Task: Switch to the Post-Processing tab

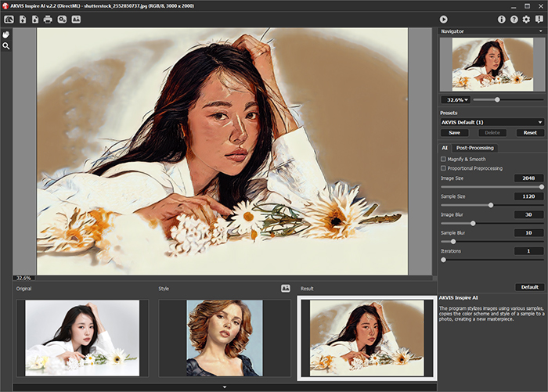Action: coord(474,147)
